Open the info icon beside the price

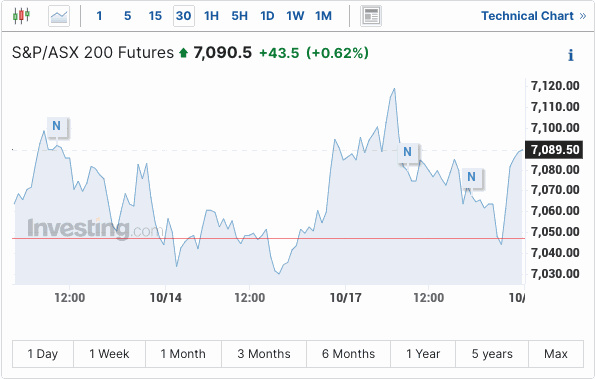[570, 55]
